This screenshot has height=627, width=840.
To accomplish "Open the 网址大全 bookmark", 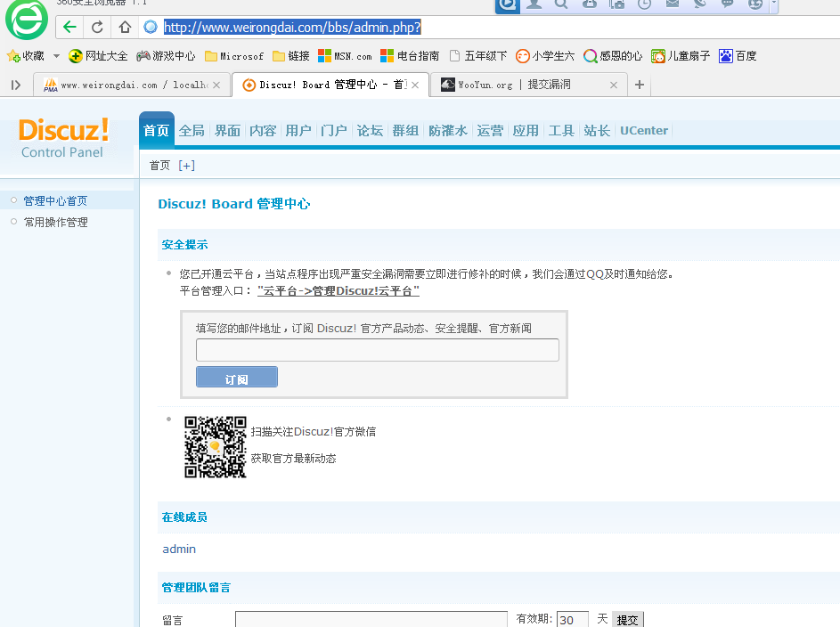I will (x=98, y=56).
